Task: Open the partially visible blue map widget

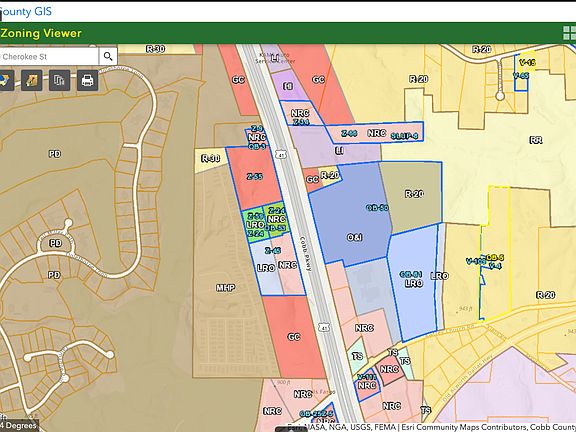Action: tap(6, 80)
